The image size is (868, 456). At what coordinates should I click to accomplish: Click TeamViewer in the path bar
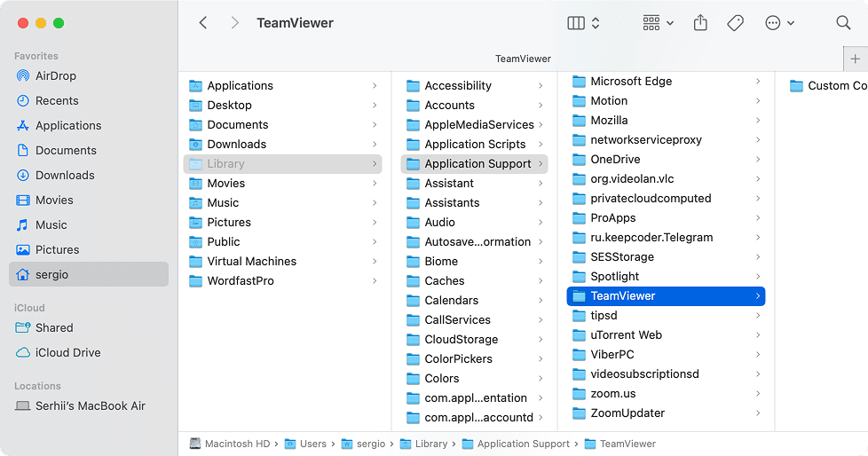(x=620, y=444)
